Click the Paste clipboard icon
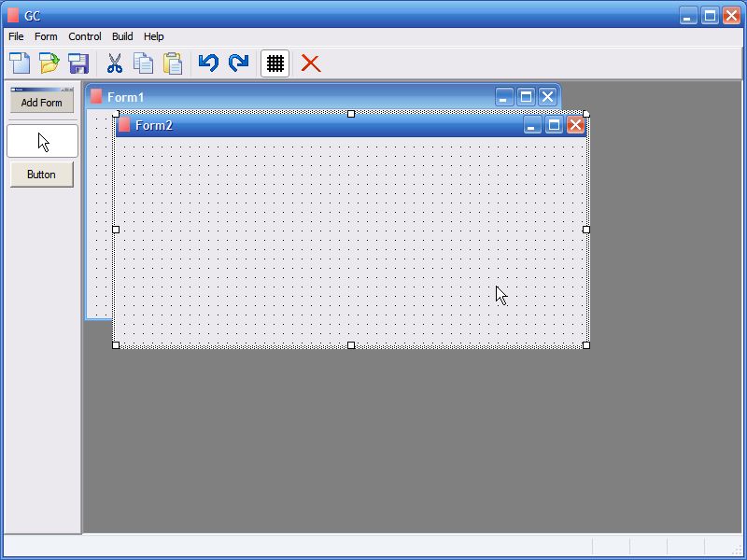 point(173,63)
